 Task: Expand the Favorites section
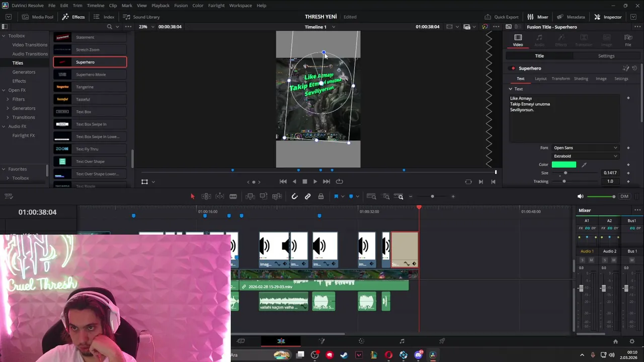(4, 169)
